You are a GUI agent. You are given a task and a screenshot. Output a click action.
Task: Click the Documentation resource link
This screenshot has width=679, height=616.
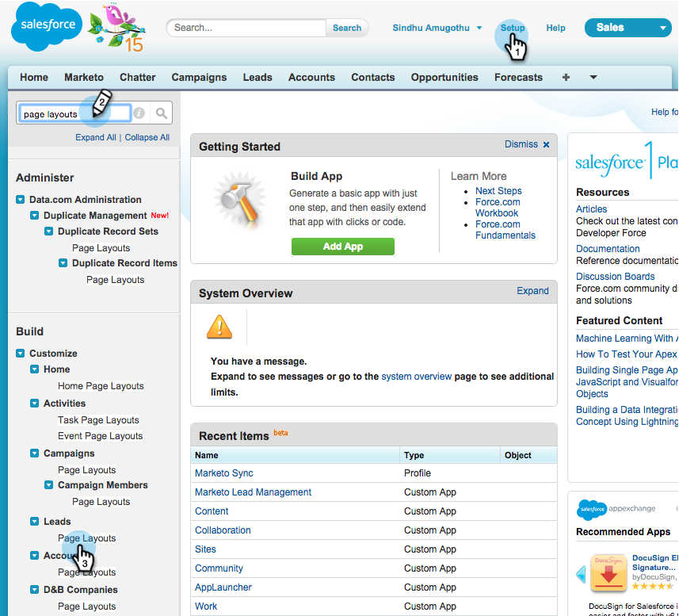click(608, 249)
